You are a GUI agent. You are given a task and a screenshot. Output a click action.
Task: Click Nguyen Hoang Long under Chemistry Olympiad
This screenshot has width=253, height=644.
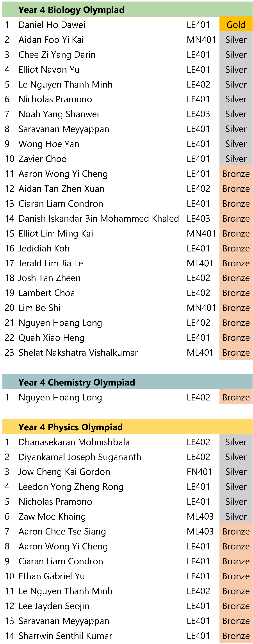click(x=60, y=397)
